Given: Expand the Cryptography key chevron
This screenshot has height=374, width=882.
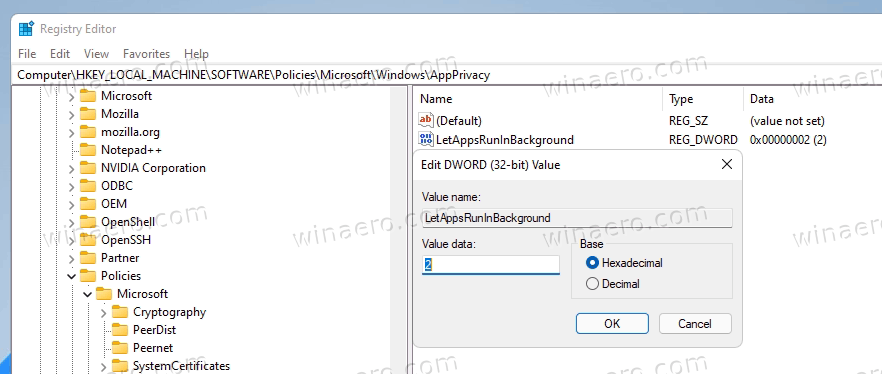Looking at the screenshot, I should coord(104,313).
